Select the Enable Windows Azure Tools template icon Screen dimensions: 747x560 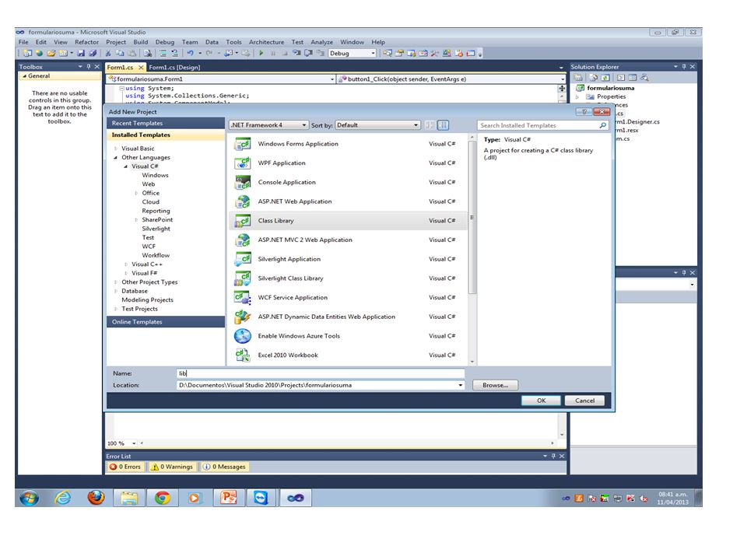(243, 336)
